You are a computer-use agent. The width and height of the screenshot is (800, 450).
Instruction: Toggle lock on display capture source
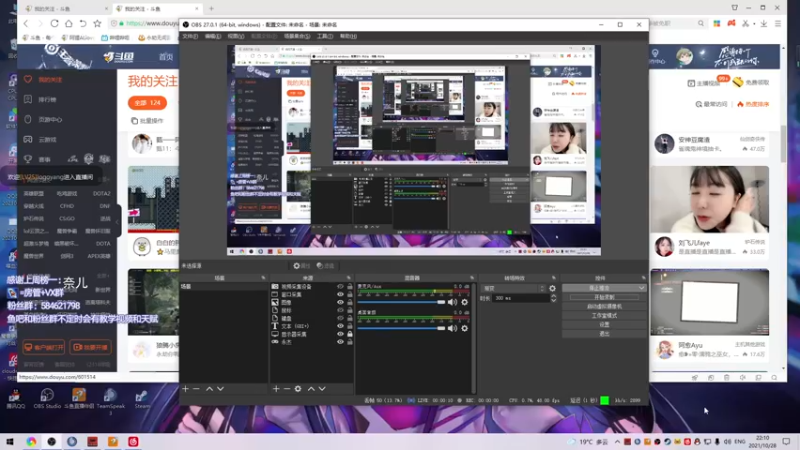pos(350,334)
